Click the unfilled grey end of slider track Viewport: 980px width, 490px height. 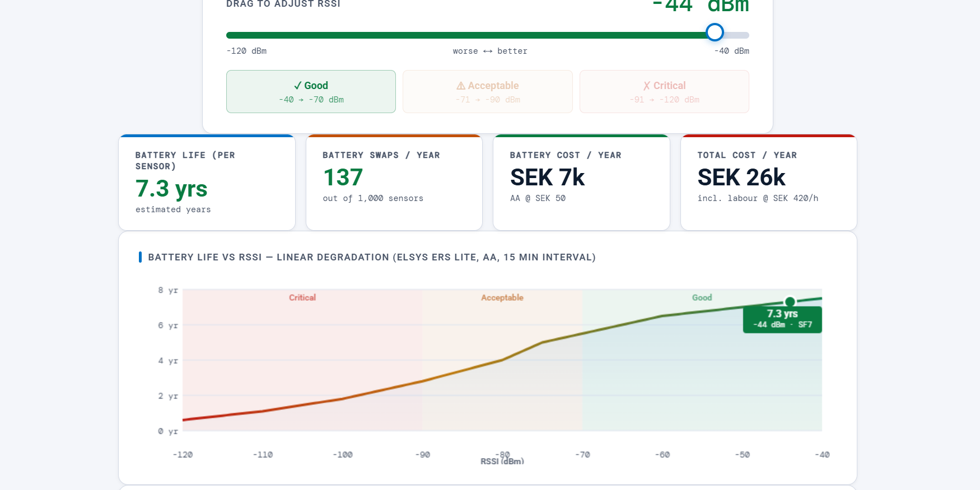[738, 35]
